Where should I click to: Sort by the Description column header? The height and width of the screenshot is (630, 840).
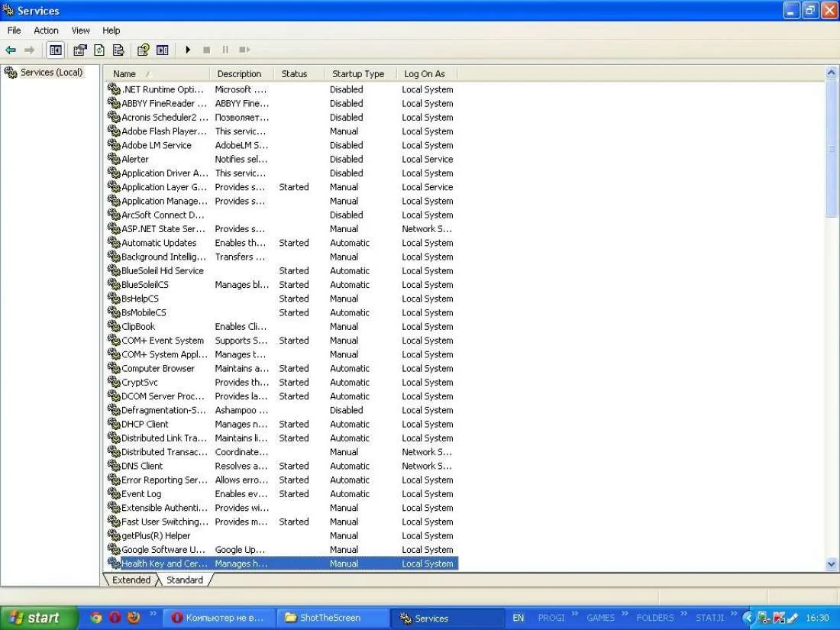tap(241, 74)
